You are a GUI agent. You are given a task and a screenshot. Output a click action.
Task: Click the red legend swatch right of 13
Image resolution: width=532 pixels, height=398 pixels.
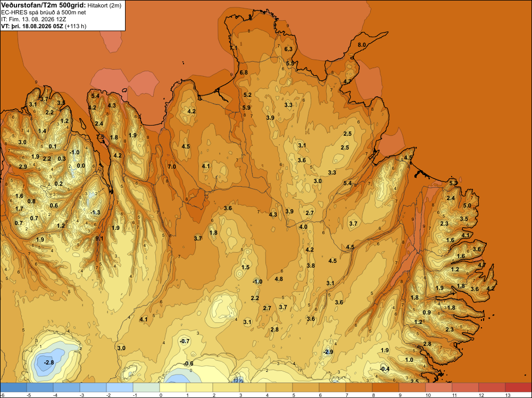[x=518, y=387]
